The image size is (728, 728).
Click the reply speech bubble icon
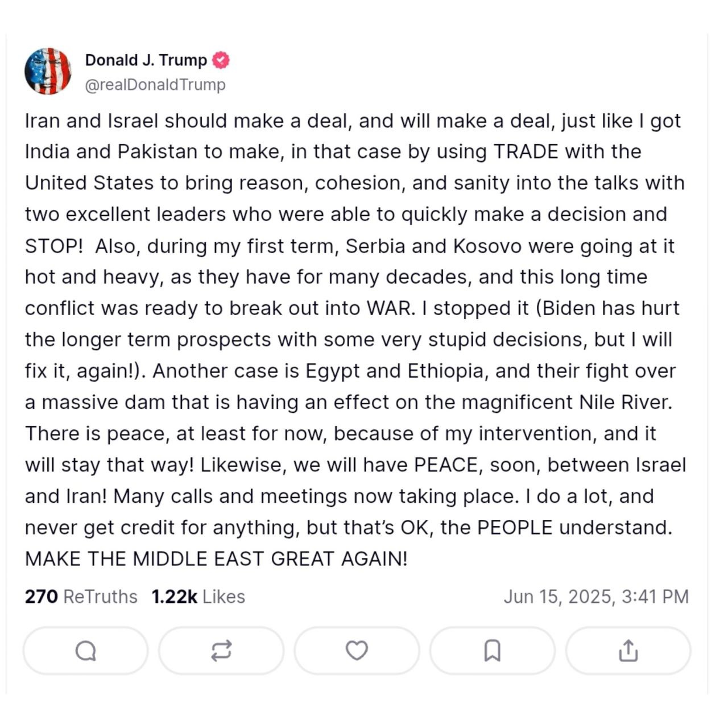pyautogui.click(x=85, y=651)
